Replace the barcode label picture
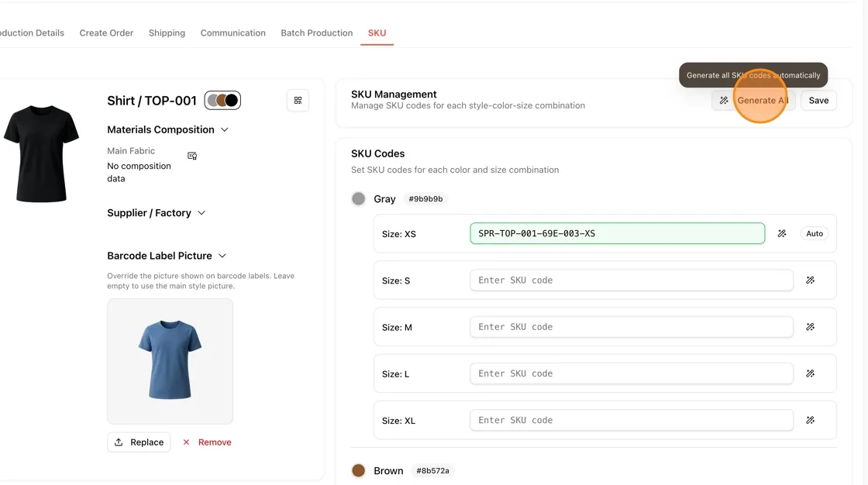The width and height of the screenshot is (868, 485). [139, 442]
